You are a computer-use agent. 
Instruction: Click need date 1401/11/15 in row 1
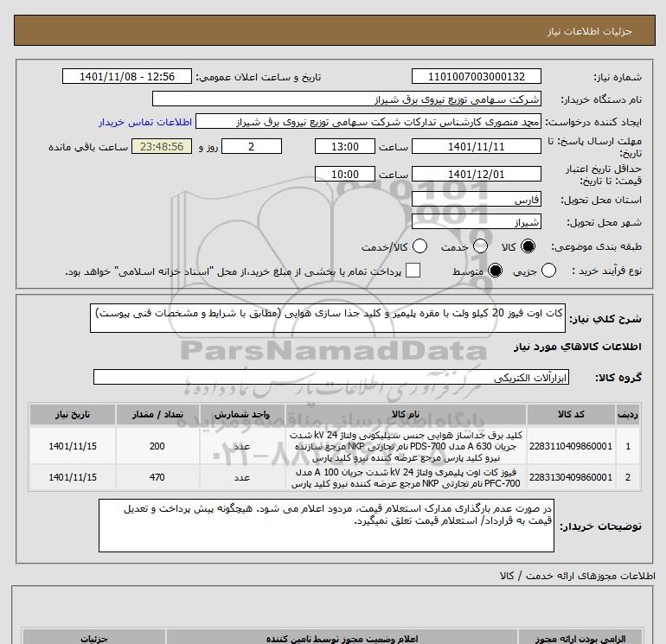(x=72, y=446)
